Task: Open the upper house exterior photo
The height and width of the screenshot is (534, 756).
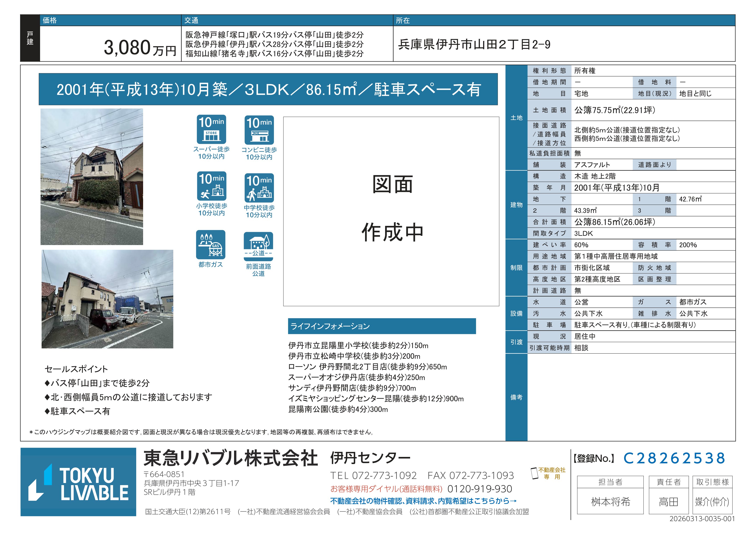Action: [x=92, y=176]
